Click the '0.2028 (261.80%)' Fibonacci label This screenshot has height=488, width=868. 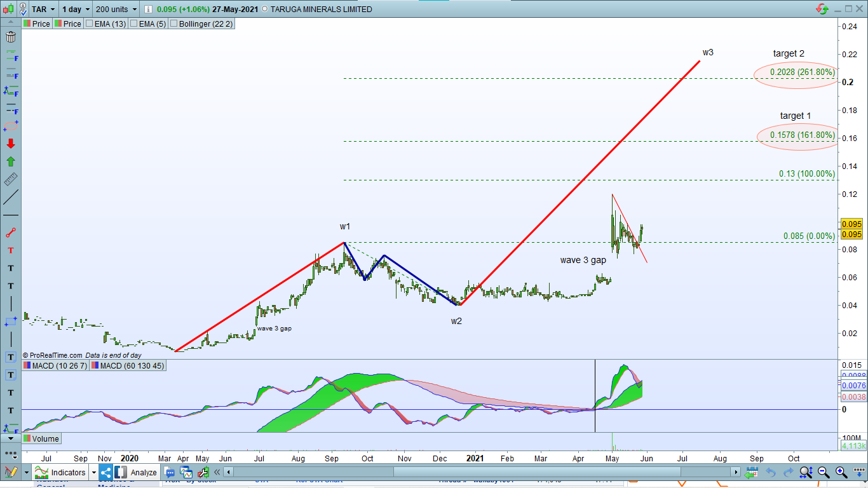click(802, 72)
